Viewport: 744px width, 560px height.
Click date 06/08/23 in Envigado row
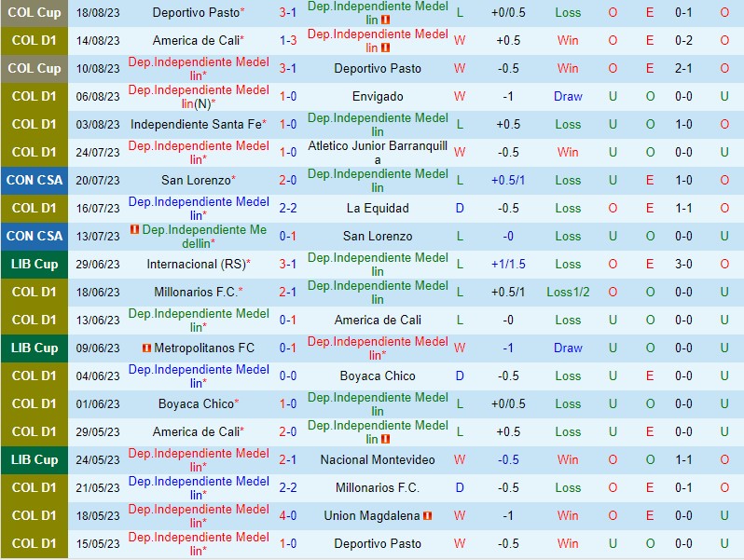tap(98, 97)
